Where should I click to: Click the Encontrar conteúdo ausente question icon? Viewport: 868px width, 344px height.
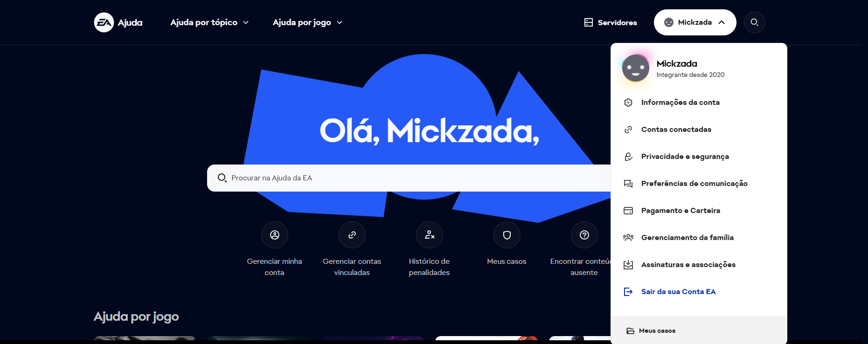[584, 235]
